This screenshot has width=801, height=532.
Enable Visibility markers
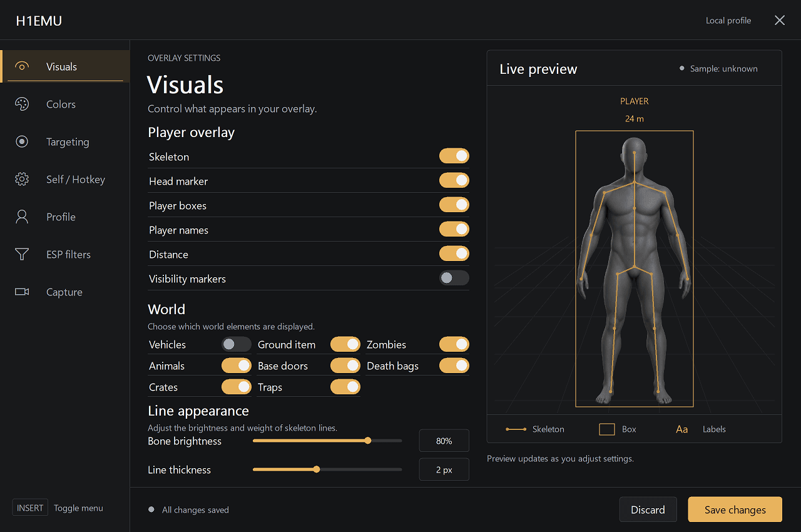click(454, 278)
